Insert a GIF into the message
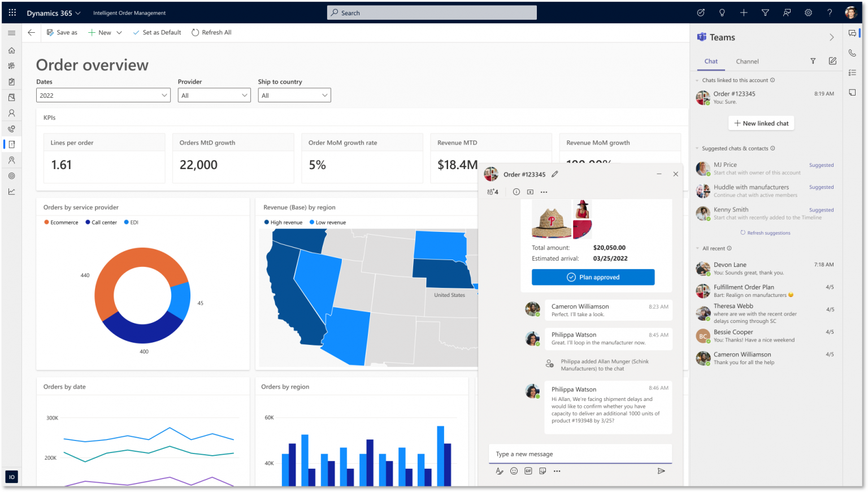 coord(528,471)
